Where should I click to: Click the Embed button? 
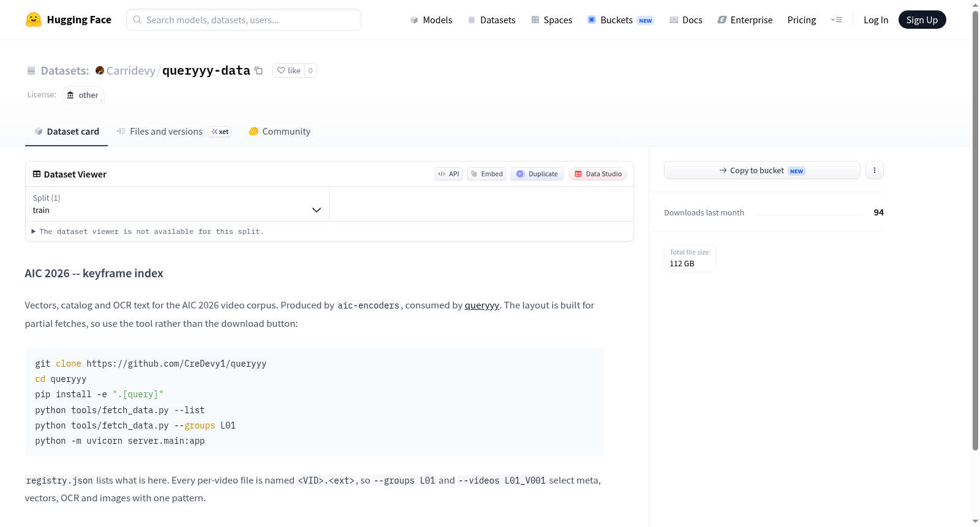486,174
